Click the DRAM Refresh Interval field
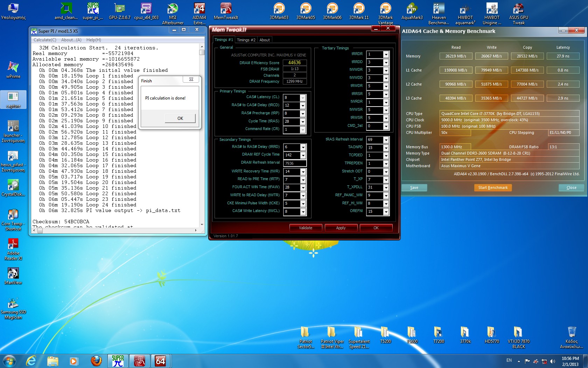This screenshot has width=588, height=368. coord(295,163)
